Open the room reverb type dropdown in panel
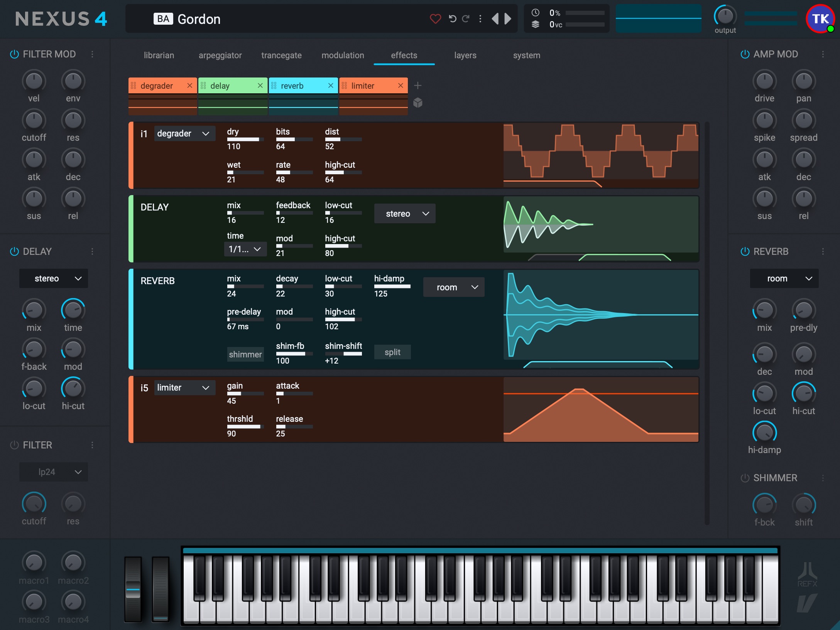Viewport: 840px width, 630px height. tap(454, 287)
